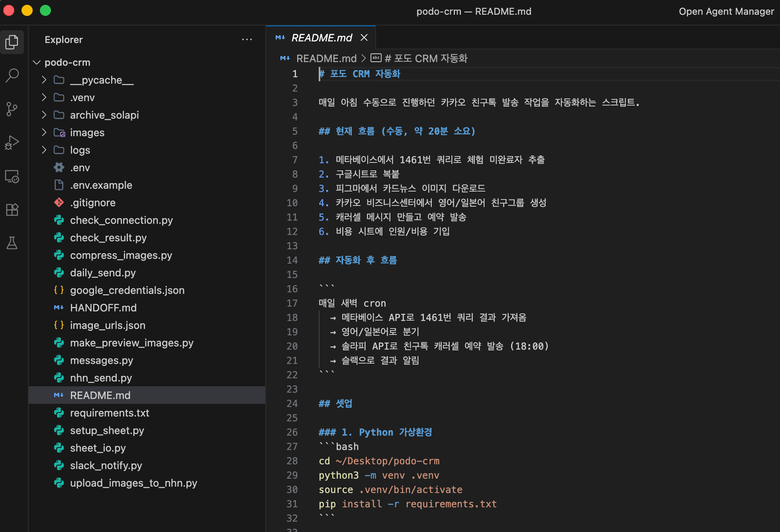Screen dimensions: 780x532
Task: Open upload_images_to_nhn.py file
Action: (x=147, y=483)
